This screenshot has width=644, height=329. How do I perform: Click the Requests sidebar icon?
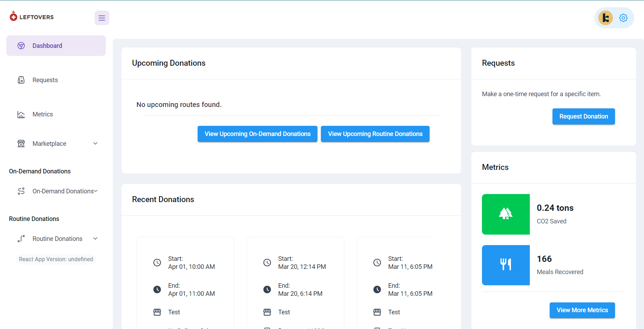pos(21,80)
